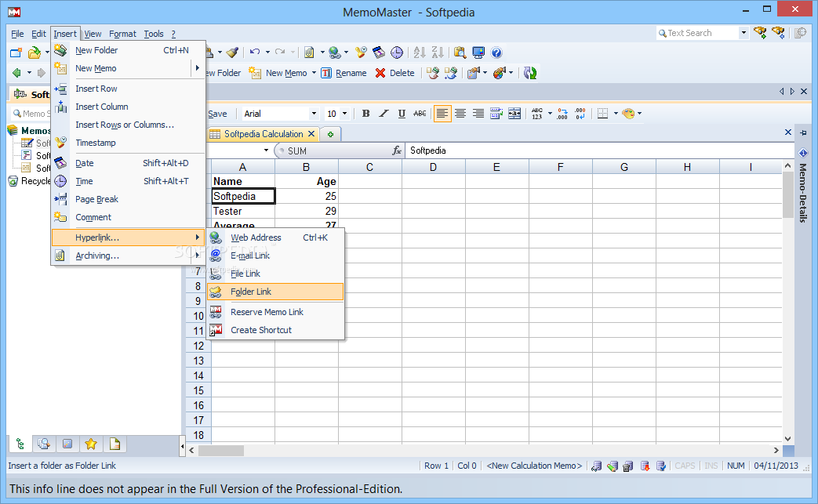The height and width of the screenshot is (504, 818).
Task: Click the format painter brush icon
Action: coord(233,52)
